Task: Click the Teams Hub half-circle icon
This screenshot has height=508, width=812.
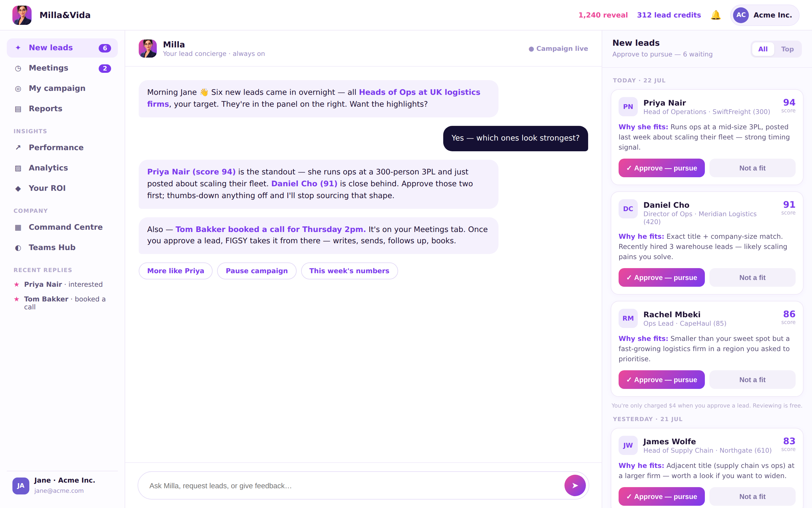Action: click(x=18, y=248)
